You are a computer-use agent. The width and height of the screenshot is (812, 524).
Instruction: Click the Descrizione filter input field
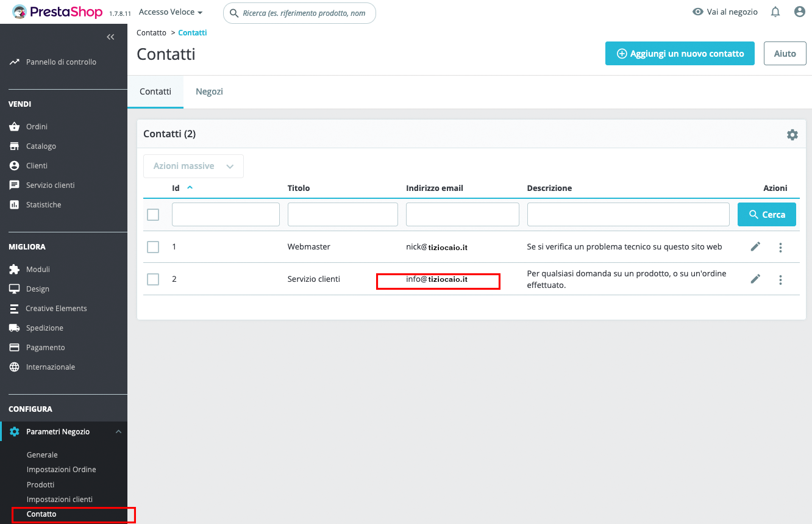tap(629, 215)
